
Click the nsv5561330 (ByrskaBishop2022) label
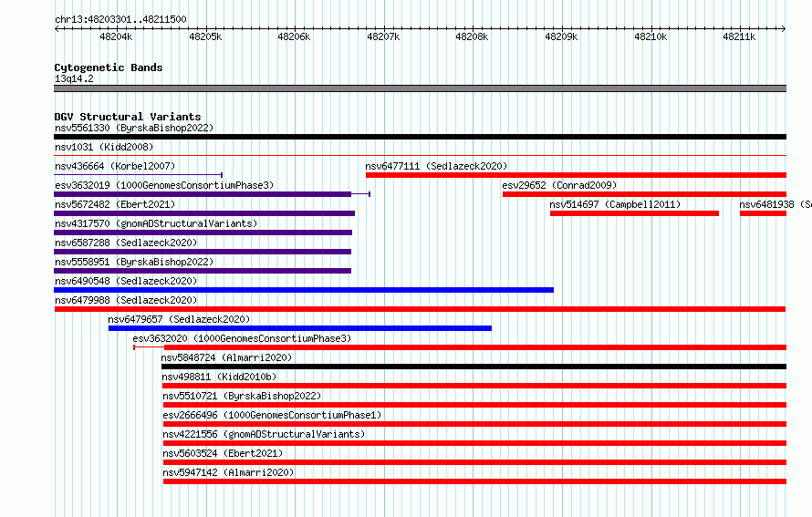pos(134,128)
